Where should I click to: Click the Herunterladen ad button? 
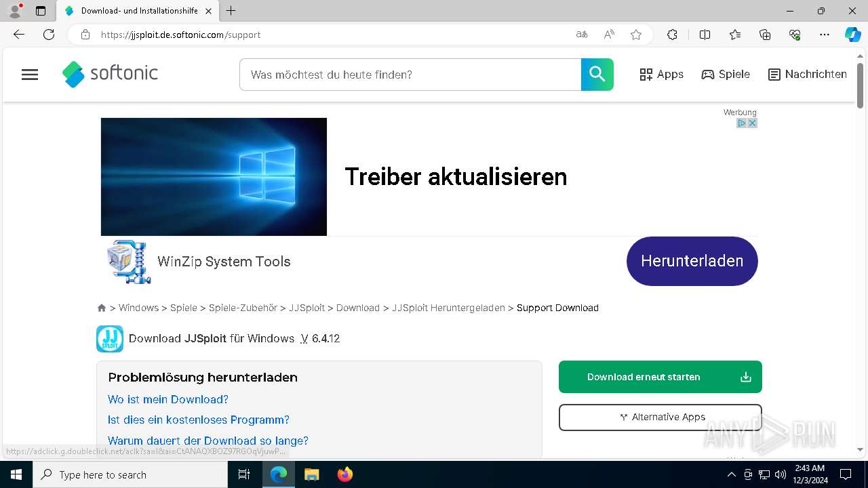click(692, 261)
